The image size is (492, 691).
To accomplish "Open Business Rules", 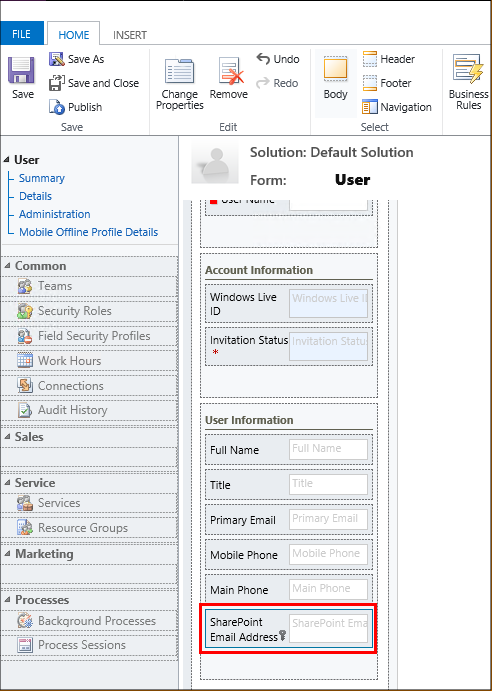I will (x=468, y=83).
